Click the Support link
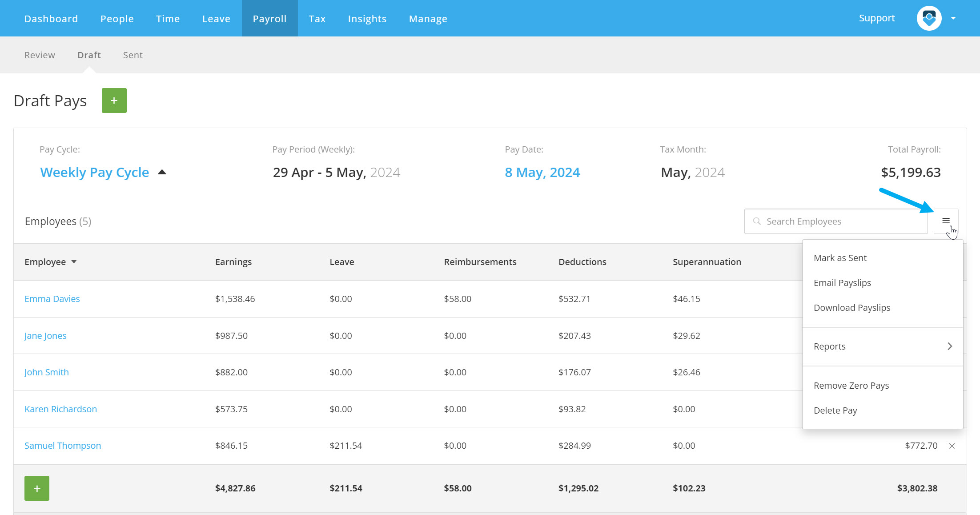Screen dimensions: 980x515 877,18
